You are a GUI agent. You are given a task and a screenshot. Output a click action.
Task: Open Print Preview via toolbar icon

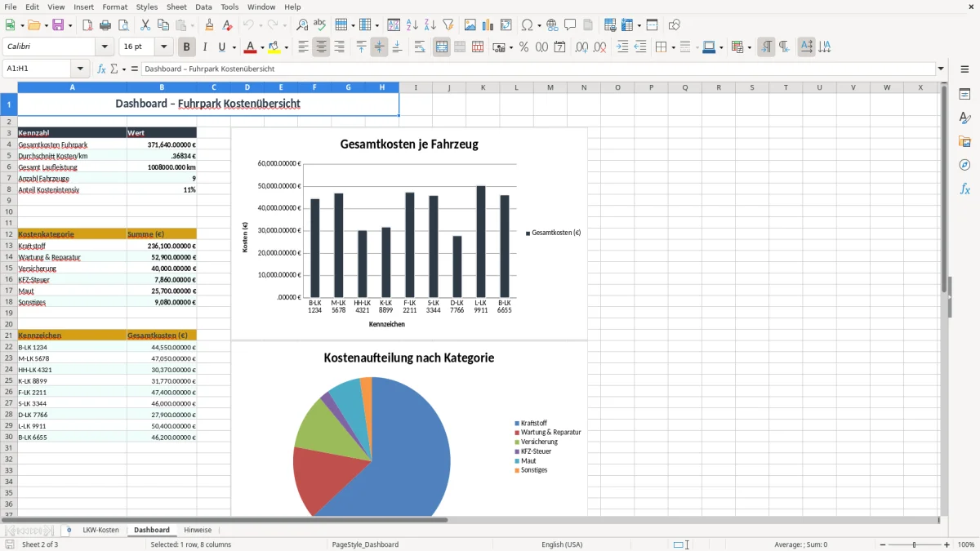point(122,25)
